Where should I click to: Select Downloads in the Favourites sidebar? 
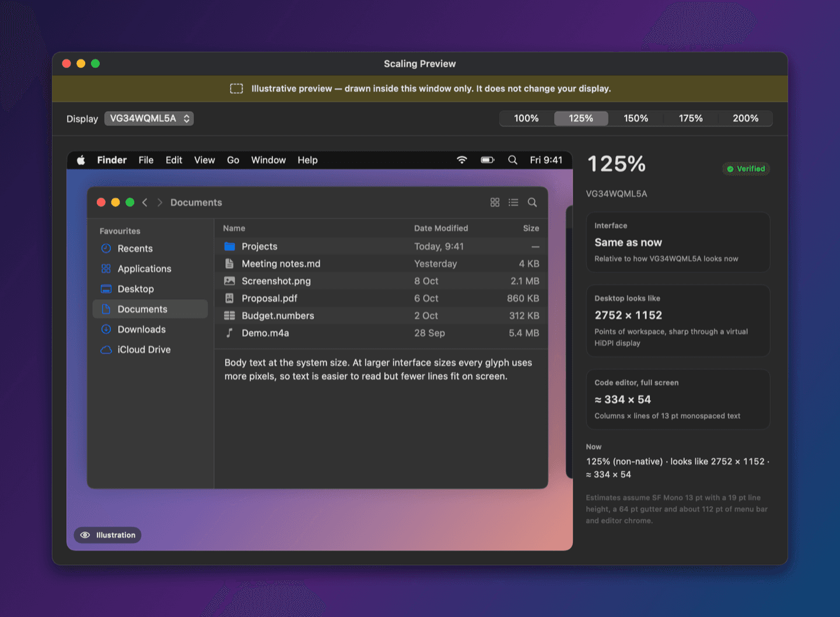coord(150,329)
